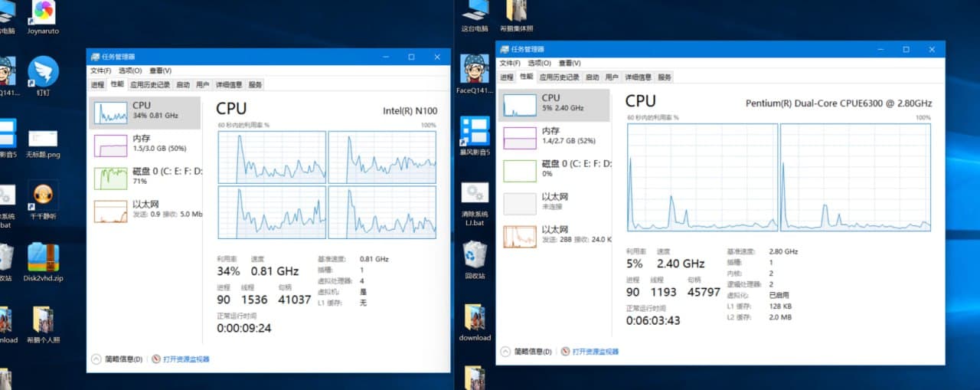Select 内存 memory graph in Intel N100 window

coord(110,146)
